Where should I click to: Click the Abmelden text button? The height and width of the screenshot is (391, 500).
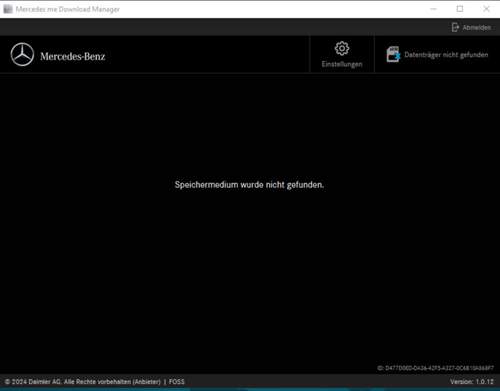(476, 28)
